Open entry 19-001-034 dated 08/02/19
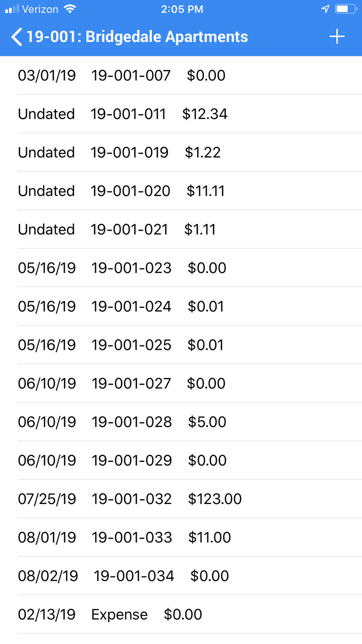This screenshot has width=362, height=644. pos(181,576)
